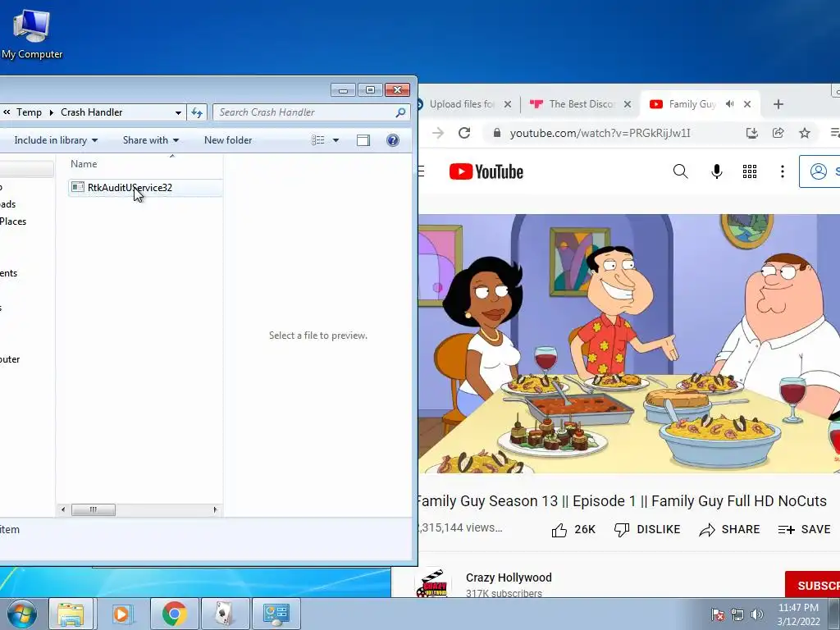Image resolution: width=840 pixels, height=630 pixels.
Task: Click the horizontal scrollbar thumb in file list
Action: pyautogui.click(x=94, y=509)
